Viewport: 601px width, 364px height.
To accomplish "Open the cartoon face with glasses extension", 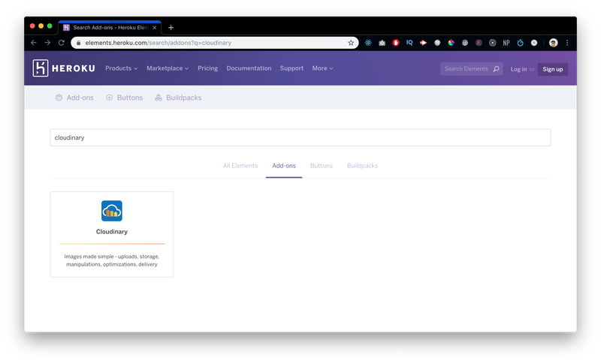I will pyautogui.click(x=465, y=43).
